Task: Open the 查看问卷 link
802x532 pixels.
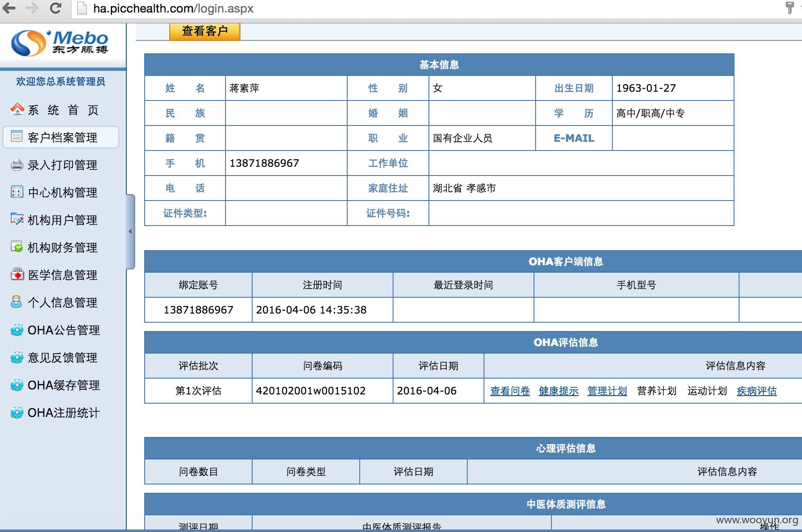Action: 510,391
